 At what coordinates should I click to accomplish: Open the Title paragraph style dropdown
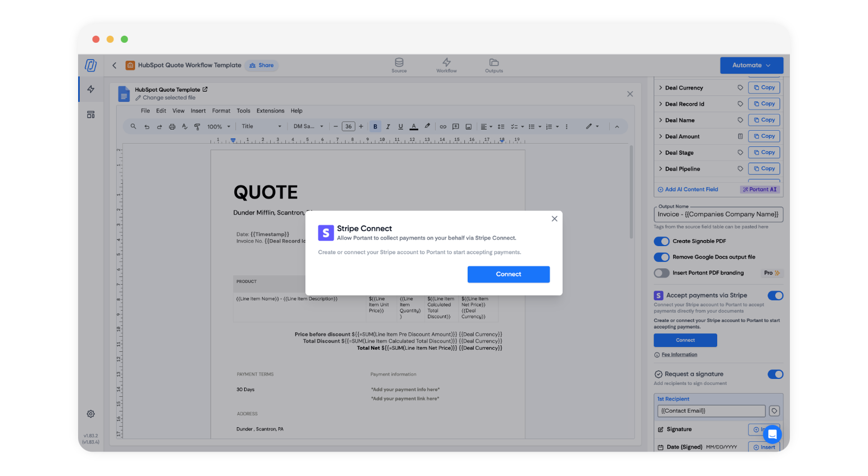click(261, 127)
